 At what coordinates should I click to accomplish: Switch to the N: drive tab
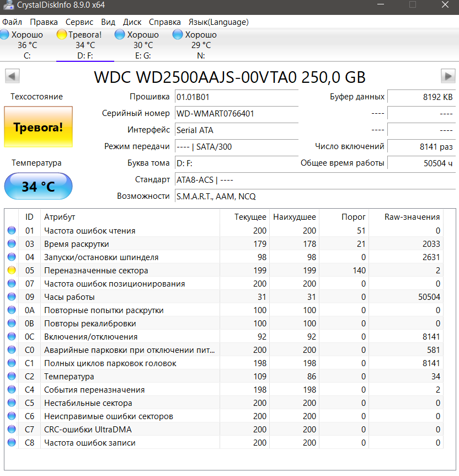point(201,45)
